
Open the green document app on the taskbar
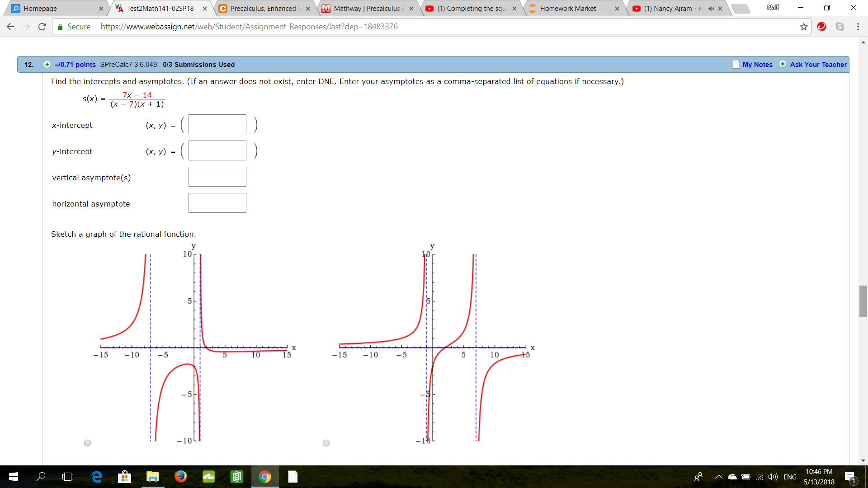pos(236,477)
